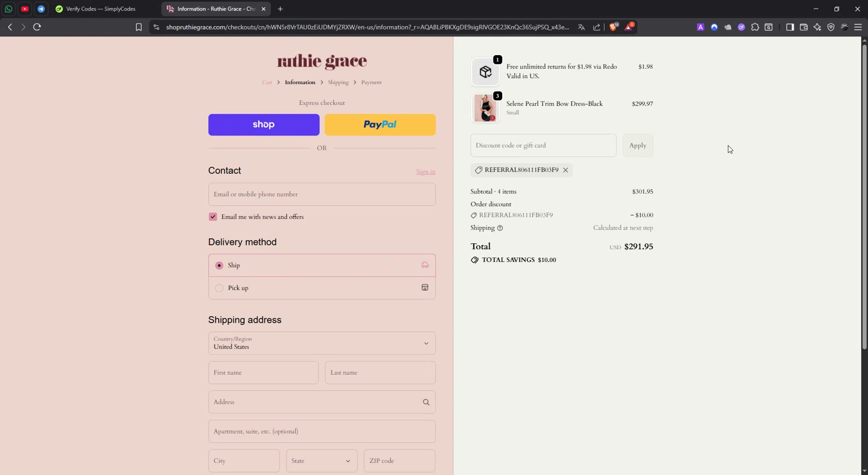Click the shipping truck icon
Image resolution: width=868 pixels, height=475 pixels.
tap(425, 265)
